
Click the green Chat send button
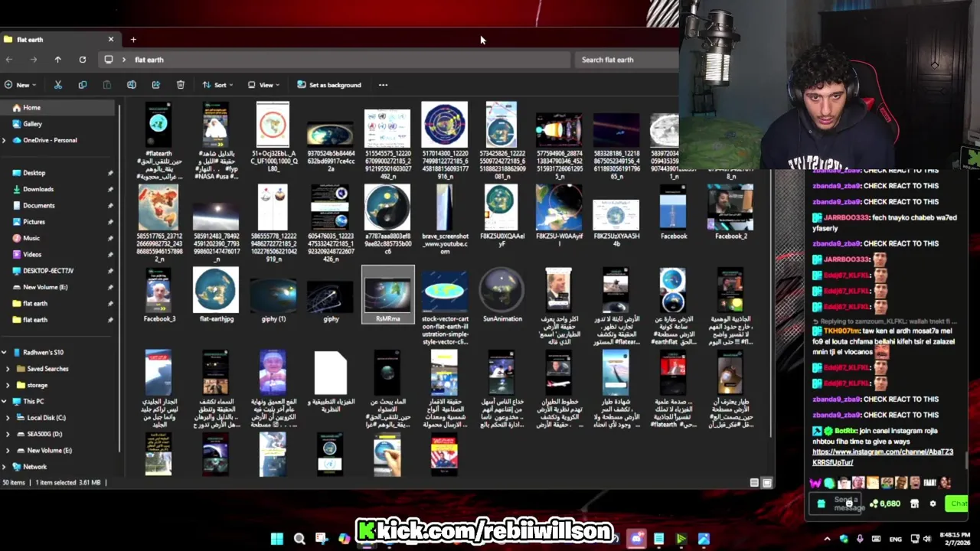(x=956, y=504)
